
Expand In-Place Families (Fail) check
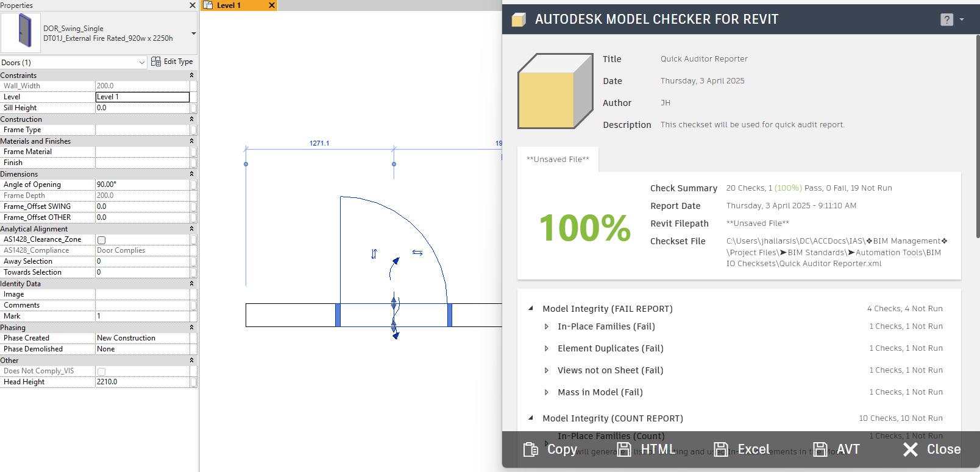[x=546, y=326]
